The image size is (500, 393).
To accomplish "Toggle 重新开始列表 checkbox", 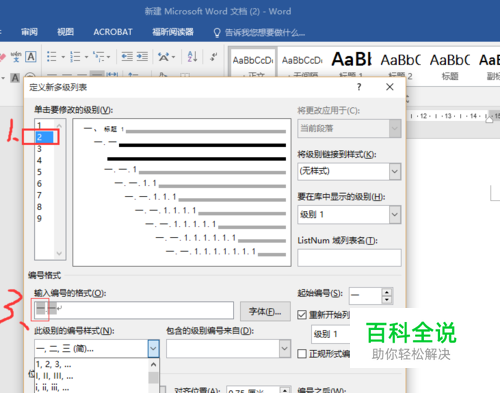I will 302,315.
